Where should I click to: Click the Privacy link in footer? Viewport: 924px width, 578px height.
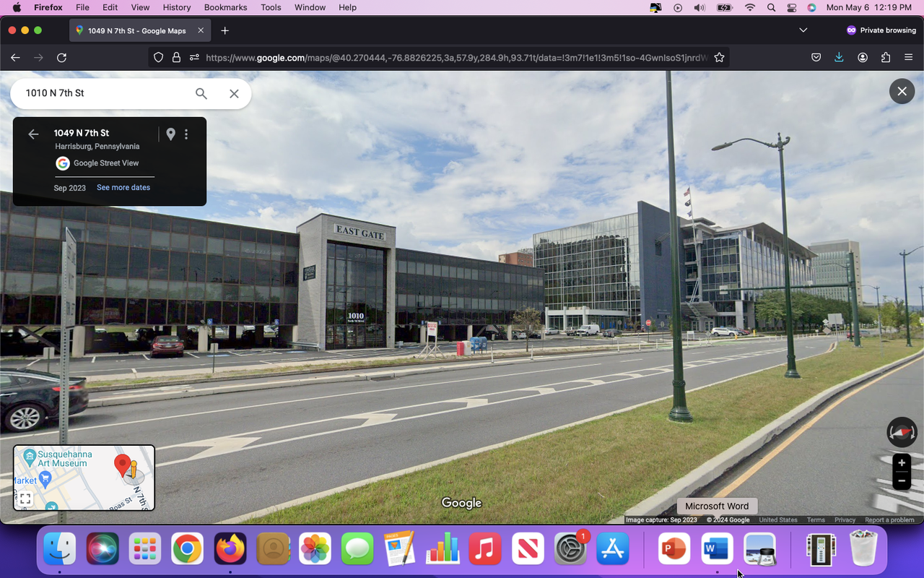845,519
